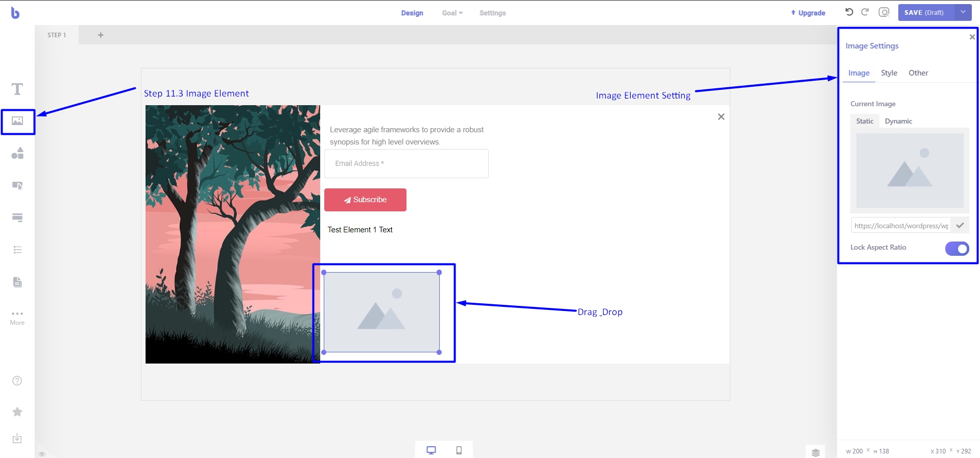980x458 pixels.
Task: Open the Settings tab
Action: pyautogui.click(x=492, y=13)
